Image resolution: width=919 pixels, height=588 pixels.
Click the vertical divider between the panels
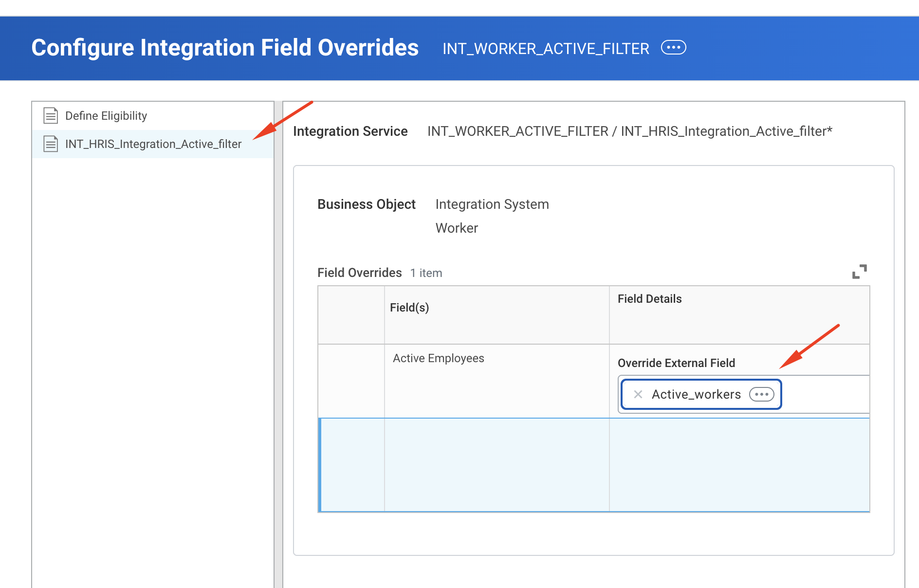278,341
